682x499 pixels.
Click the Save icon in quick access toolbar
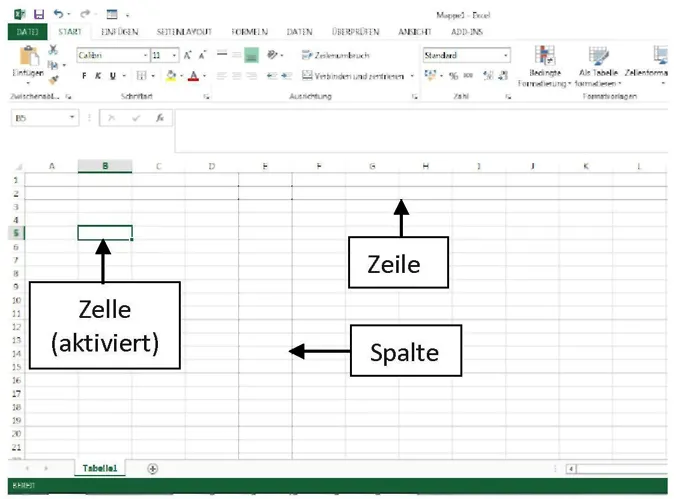tap(38, 15)
